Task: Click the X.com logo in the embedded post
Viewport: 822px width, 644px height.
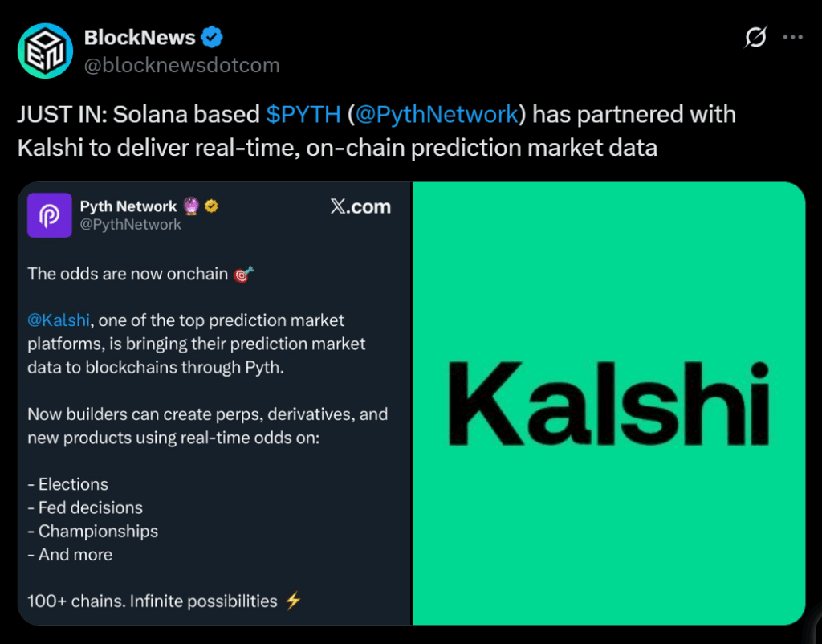Action: coord(360,207)
